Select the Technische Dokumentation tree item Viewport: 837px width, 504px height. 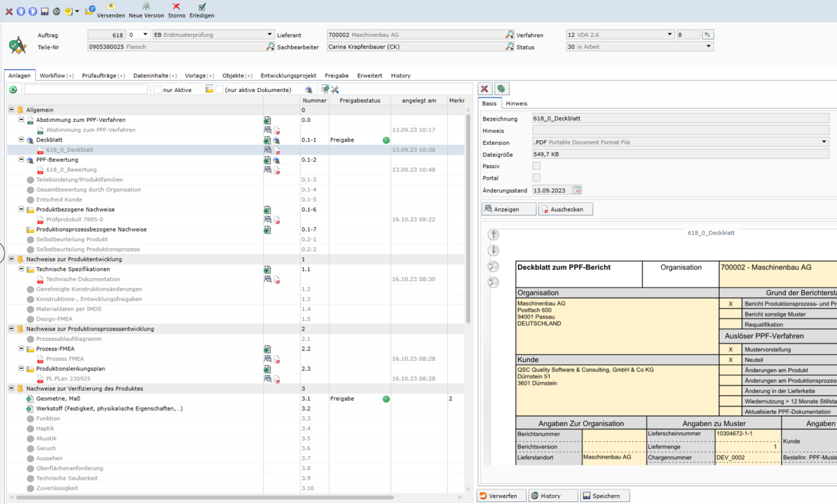(83, 279)
